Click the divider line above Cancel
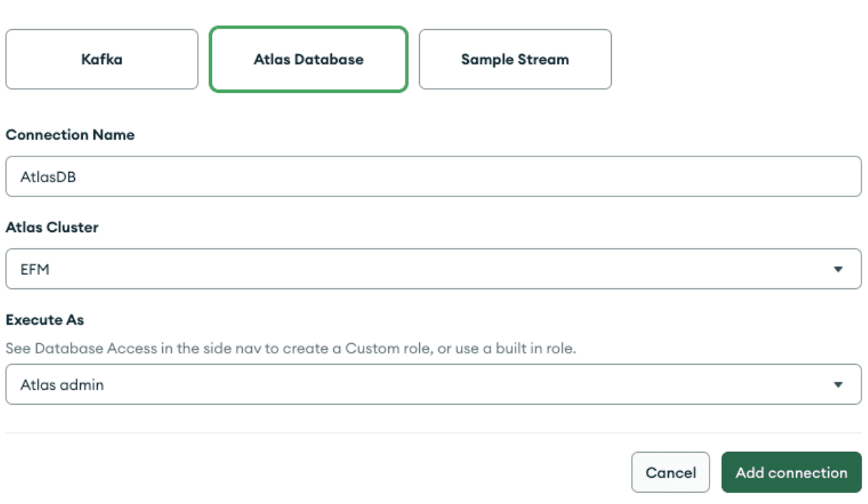The width and height of the screenshot is (868, 504). pos(433,433)
